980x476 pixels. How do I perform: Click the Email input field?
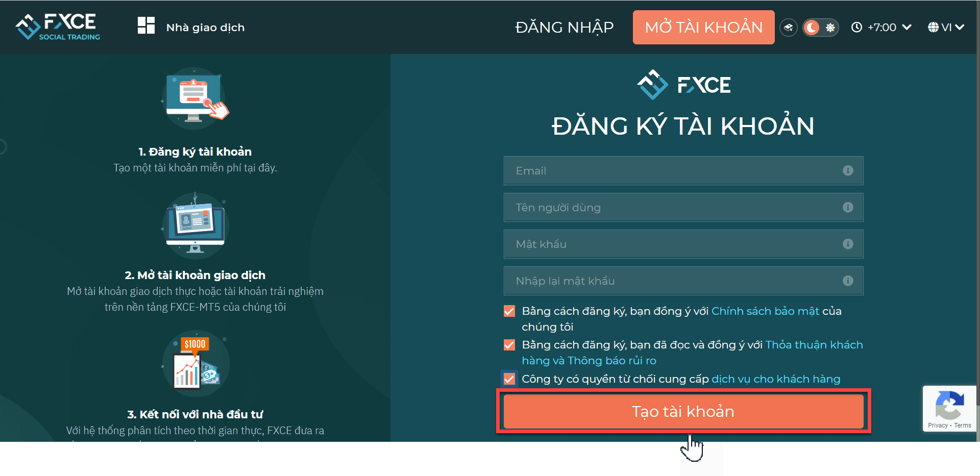683,170
